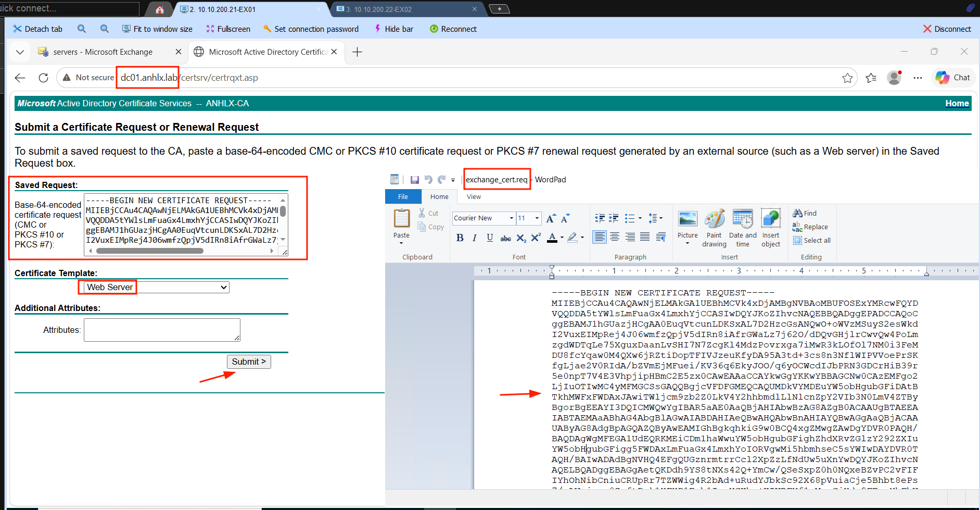Open the Courier New font family dropdown
980x510 pixels.
(x=511, y=218)
